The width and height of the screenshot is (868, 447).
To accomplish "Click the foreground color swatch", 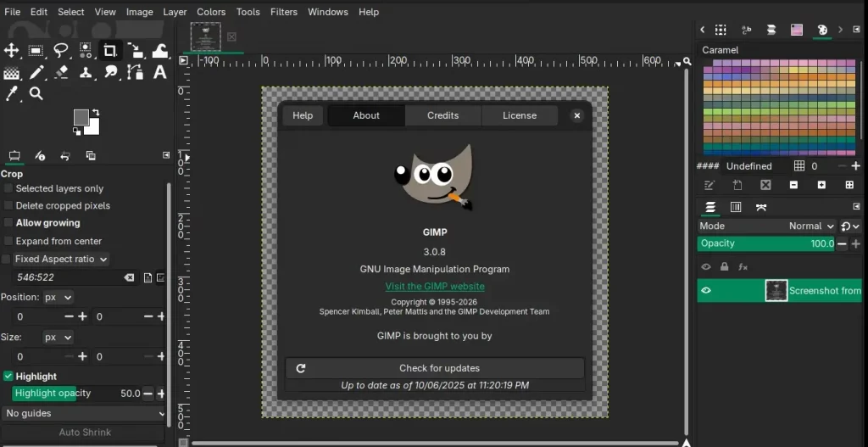I will point(81,117).
